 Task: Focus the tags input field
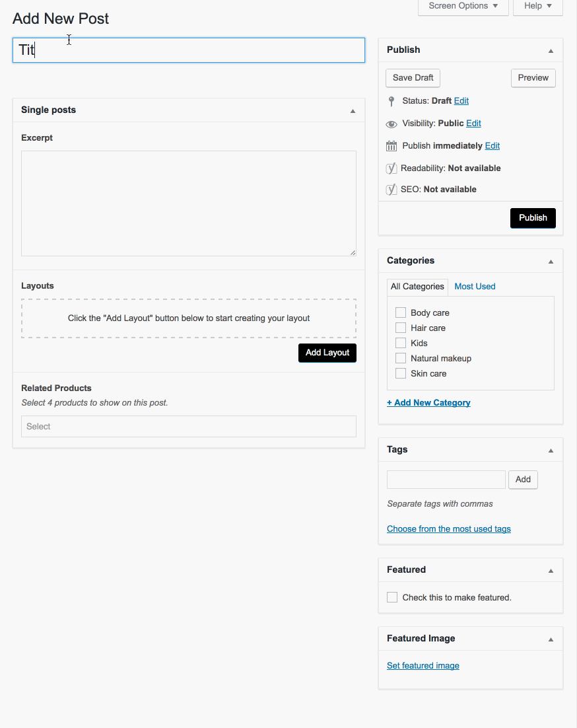click(x=446, y=480)
